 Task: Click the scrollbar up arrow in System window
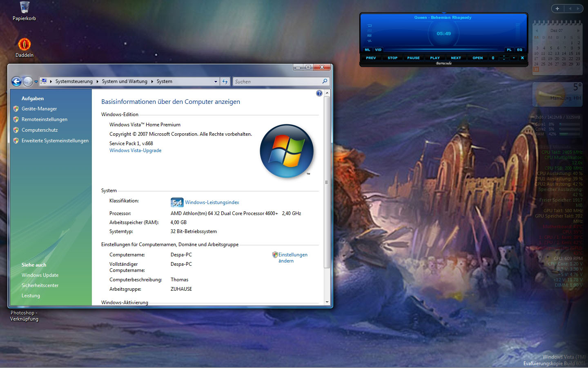click(327, 93)
